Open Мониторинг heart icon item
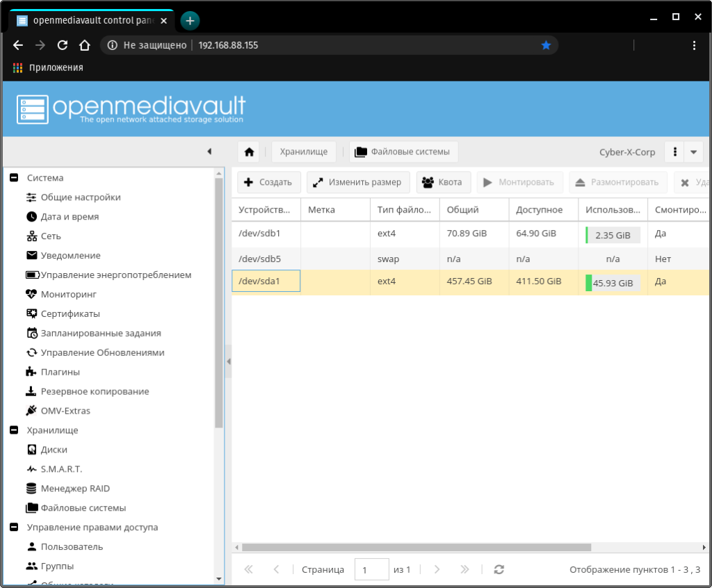 pos(31,294)
